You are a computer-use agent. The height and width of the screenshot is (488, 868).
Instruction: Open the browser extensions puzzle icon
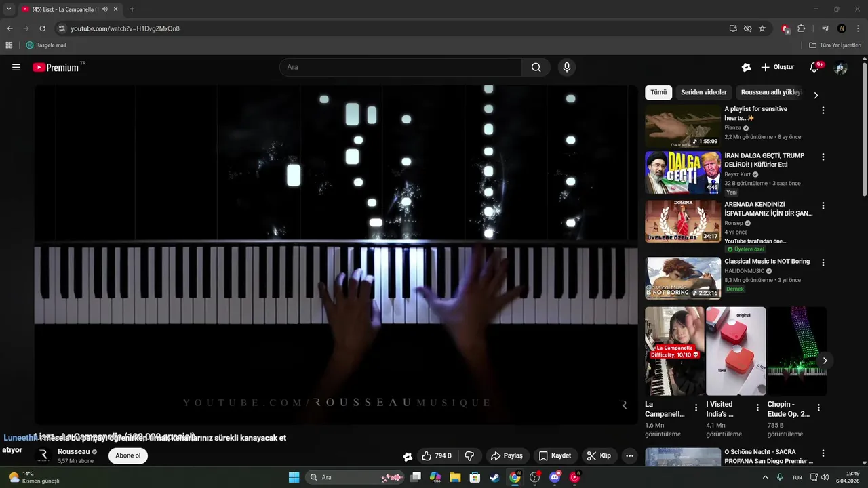point(802,28)
